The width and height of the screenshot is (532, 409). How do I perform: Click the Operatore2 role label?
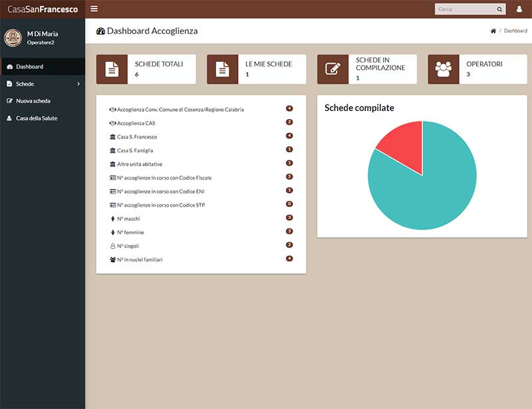(41, 43)
